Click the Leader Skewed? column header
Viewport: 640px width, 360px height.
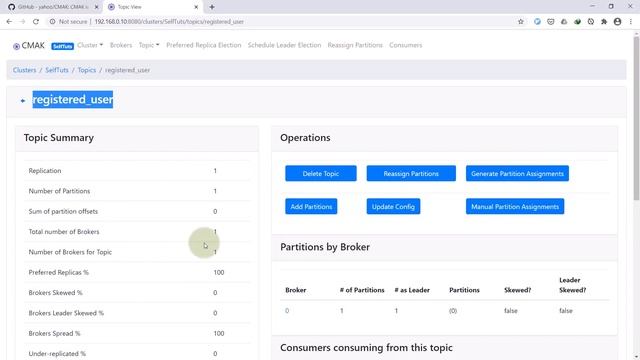pos(572,285)
